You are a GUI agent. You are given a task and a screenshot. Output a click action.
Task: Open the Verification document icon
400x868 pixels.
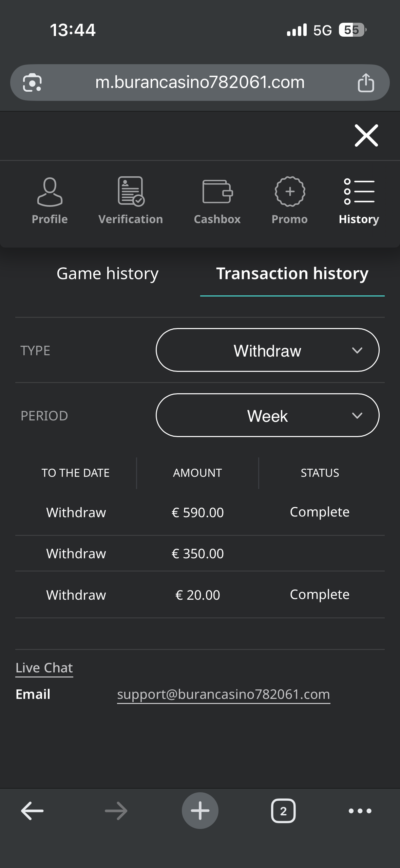pos(131,191)
